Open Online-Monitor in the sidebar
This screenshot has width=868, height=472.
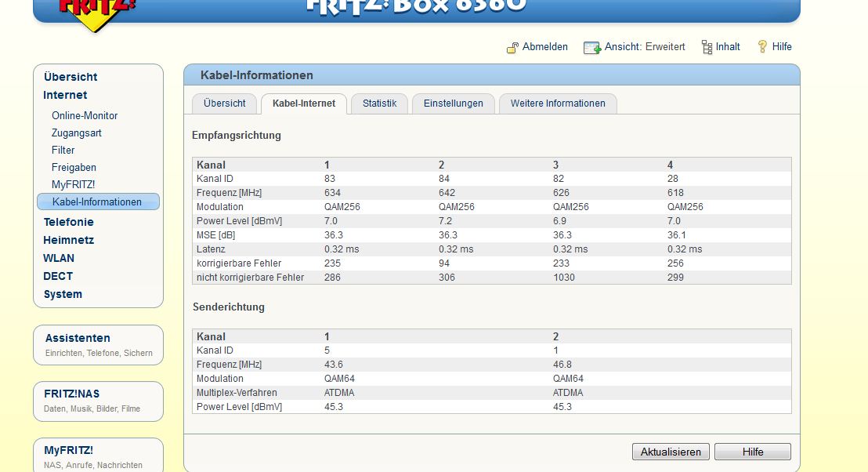tap(85, 116)
